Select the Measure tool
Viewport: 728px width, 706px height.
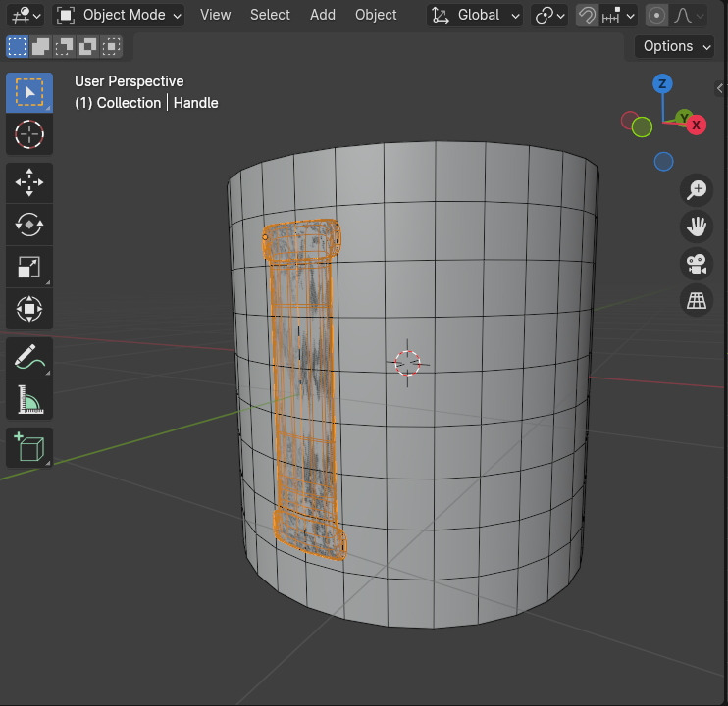point(29,399)
